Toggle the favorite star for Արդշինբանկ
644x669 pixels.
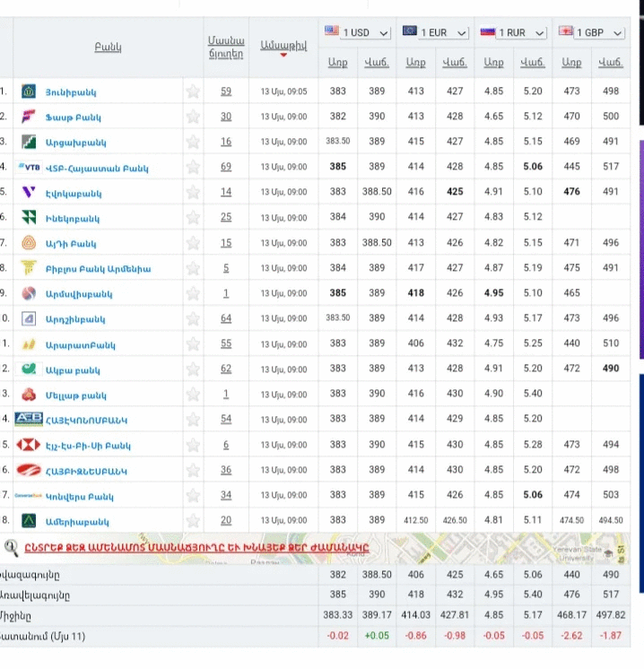(x=192, y=318)
